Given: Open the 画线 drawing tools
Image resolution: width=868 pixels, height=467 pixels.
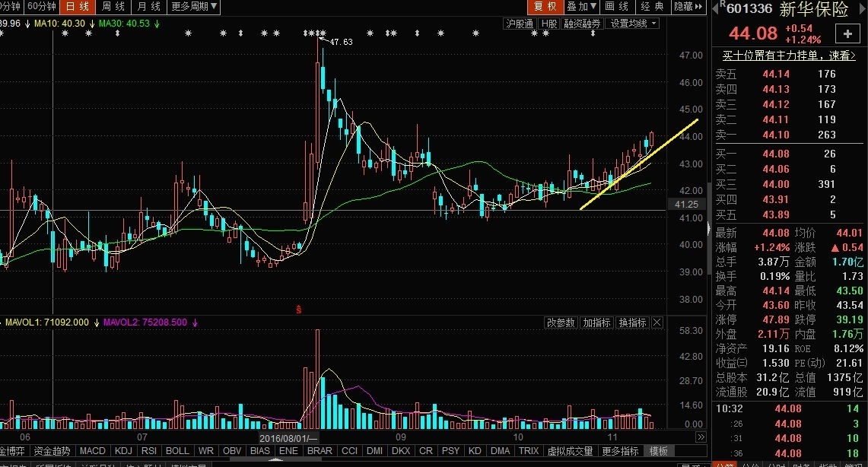Looking at the screenshot, I should click(x=617, y=7).
